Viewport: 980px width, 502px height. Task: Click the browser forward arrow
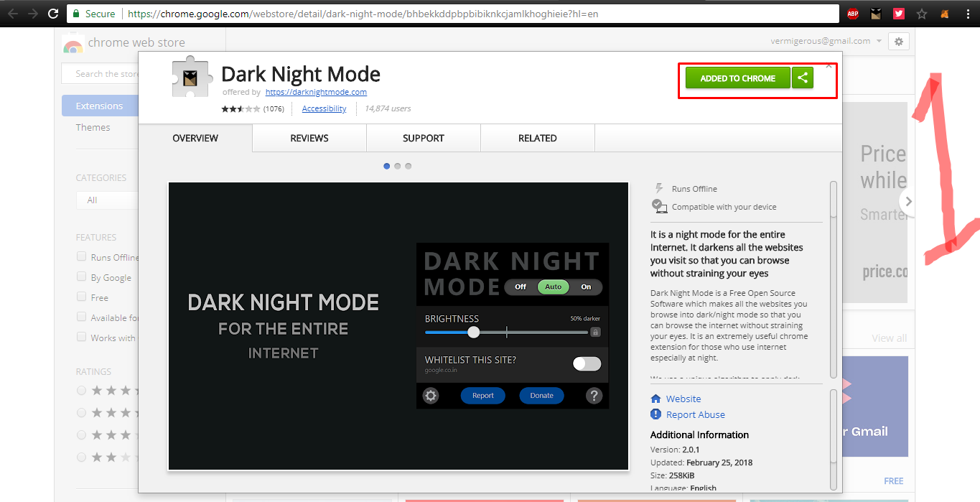coord(33,13)
